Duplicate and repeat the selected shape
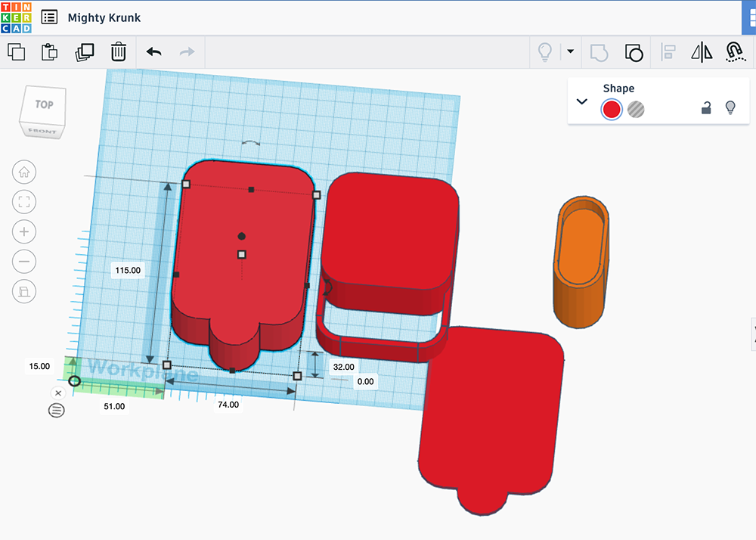756x540 pixels. 85,52
